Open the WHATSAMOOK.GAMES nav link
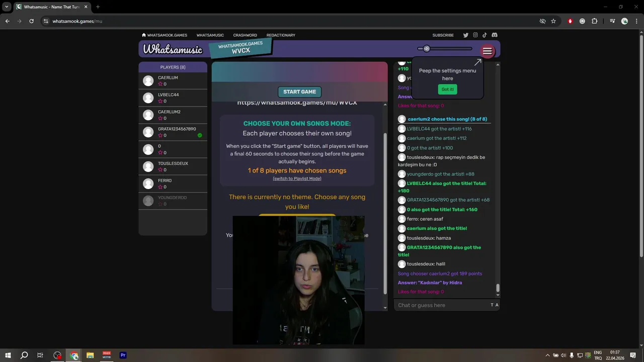Screen dimensions: 644x362 click(x=167, y=35)
